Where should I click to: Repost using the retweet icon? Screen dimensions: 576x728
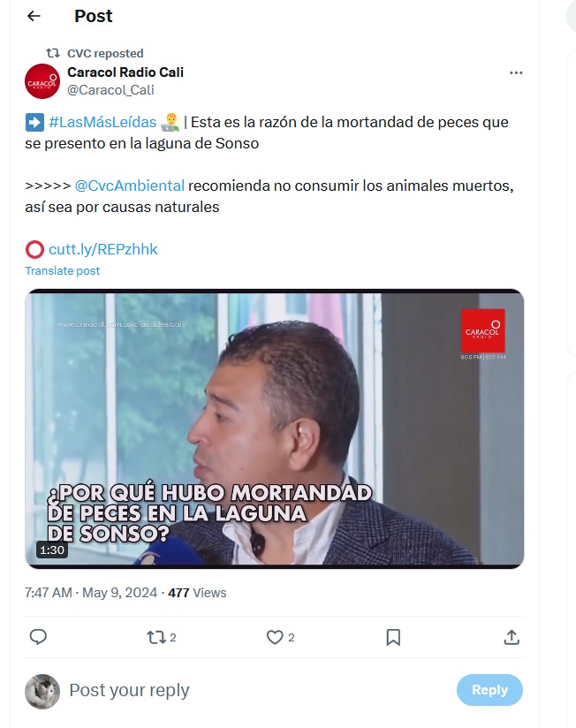coord(156,637)
